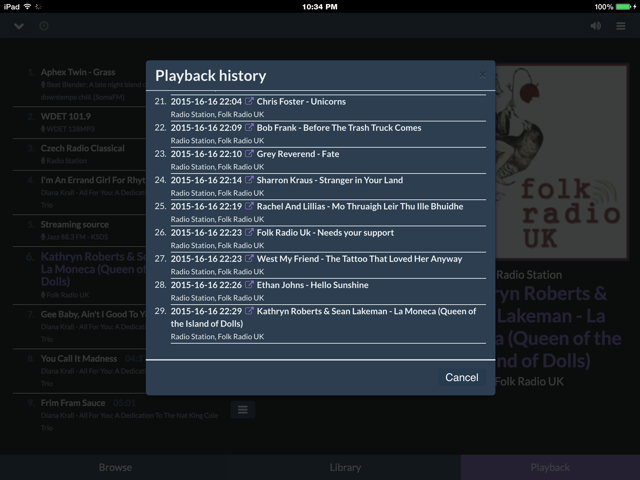This screenshot has width=640, height=480.
Task: Open external link icon for Rachel And Lillias entry
Action: pyautogui.click(x=249, y=206)
